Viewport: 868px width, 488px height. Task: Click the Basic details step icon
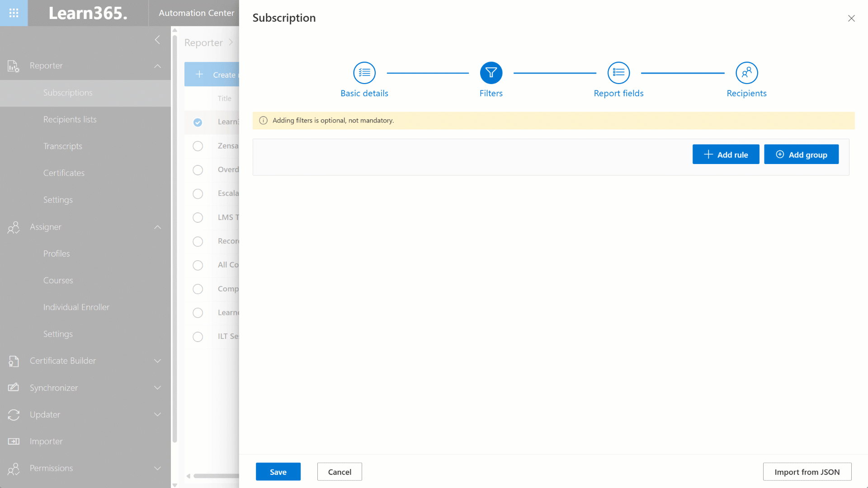point(364,73)
